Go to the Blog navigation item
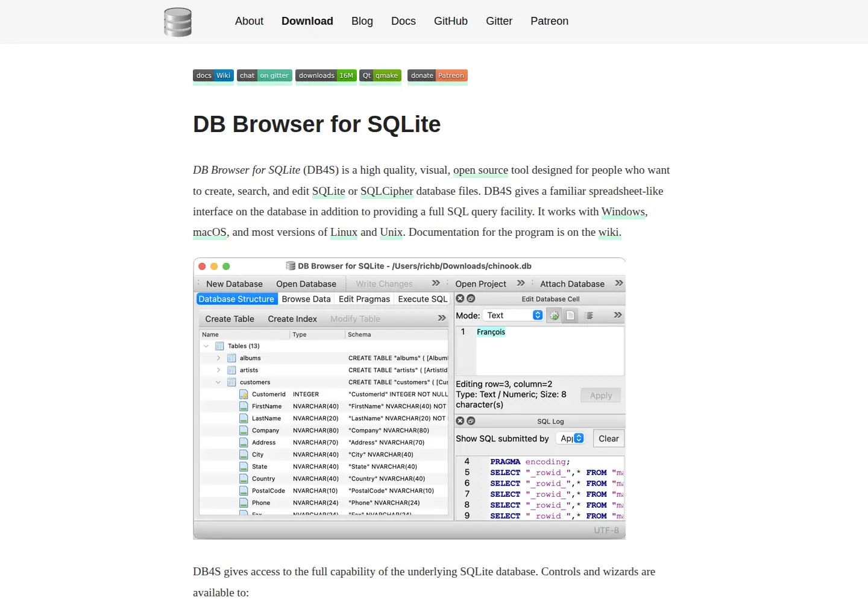The image size is (868, 603). pos(362,21)
